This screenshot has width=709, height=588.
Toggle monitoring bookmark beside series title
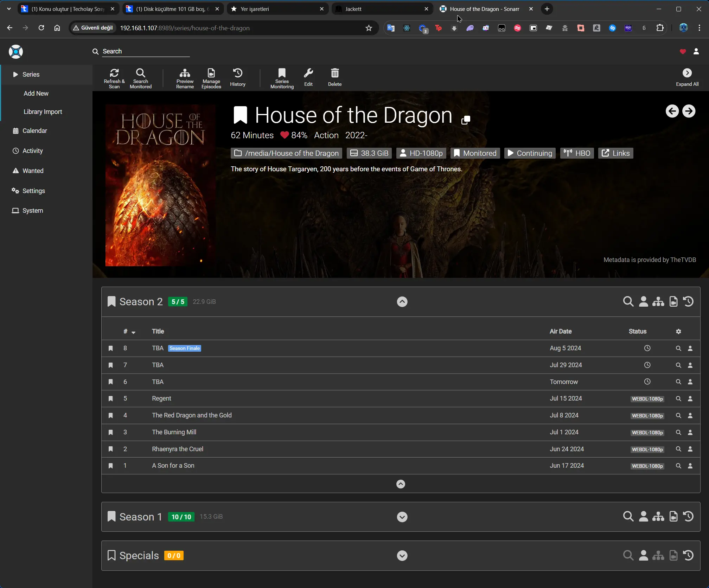pos(241,115)
